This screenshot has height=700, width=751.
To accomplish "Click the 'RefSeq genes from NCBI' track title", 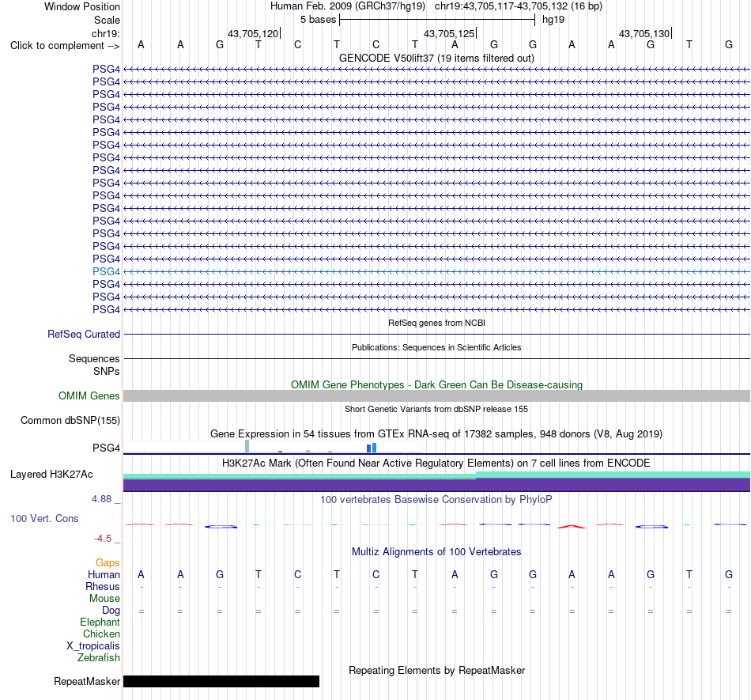I will pyautogui.click(x=436, y=323).
